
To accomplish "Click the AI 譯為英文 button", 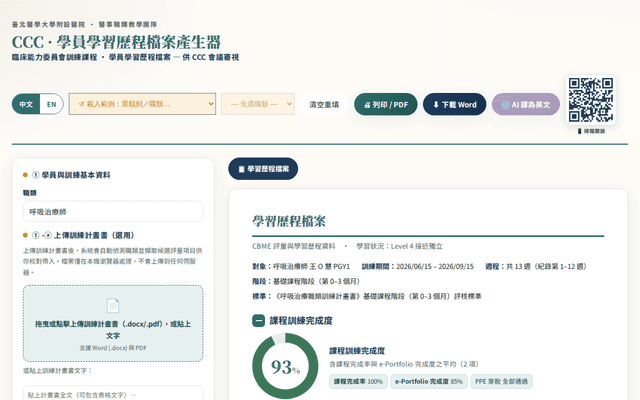I will coord(525,104).
